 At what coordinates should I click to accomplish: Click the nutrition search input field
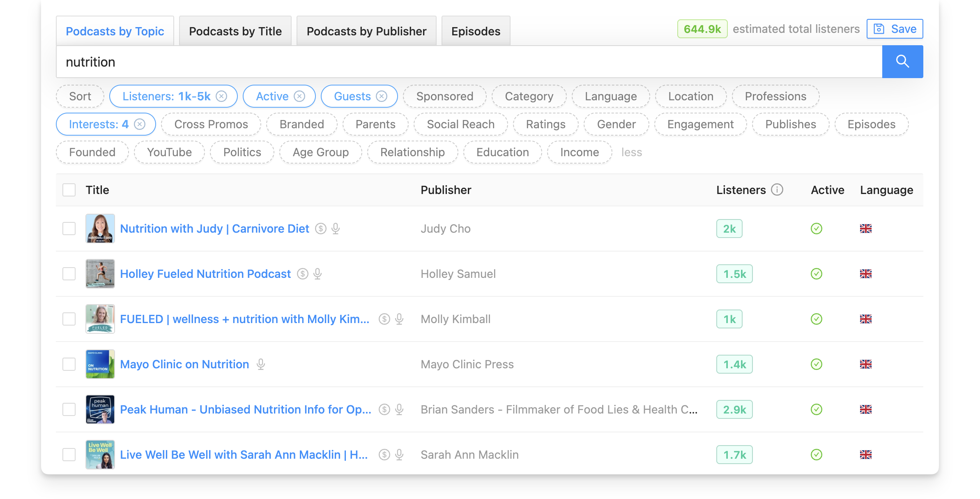point(469,62)
